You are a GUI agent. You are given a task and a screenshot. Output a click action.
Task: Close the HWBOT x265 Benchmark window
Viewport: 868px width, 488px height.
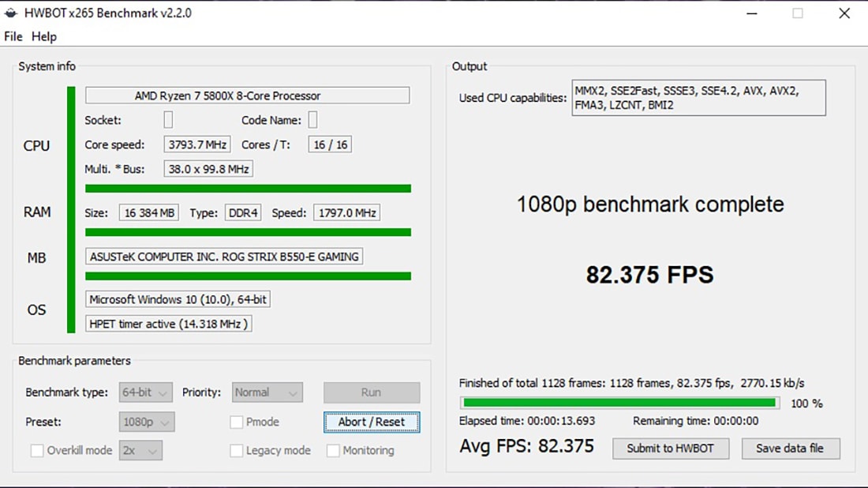click(844, 13)
